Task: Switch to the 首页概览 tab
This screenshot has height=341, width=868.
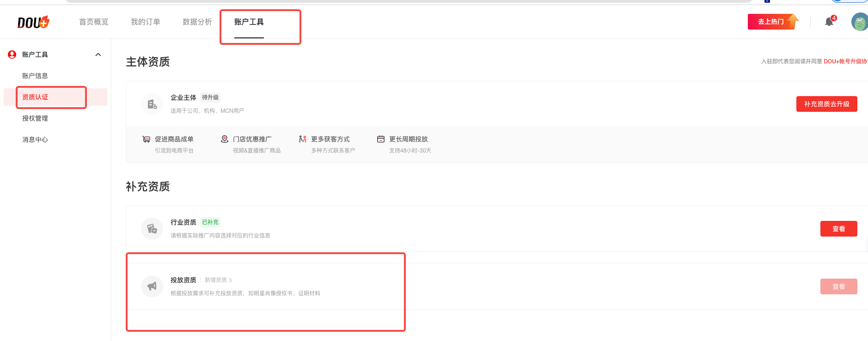Action: click(x=94, y=22)
